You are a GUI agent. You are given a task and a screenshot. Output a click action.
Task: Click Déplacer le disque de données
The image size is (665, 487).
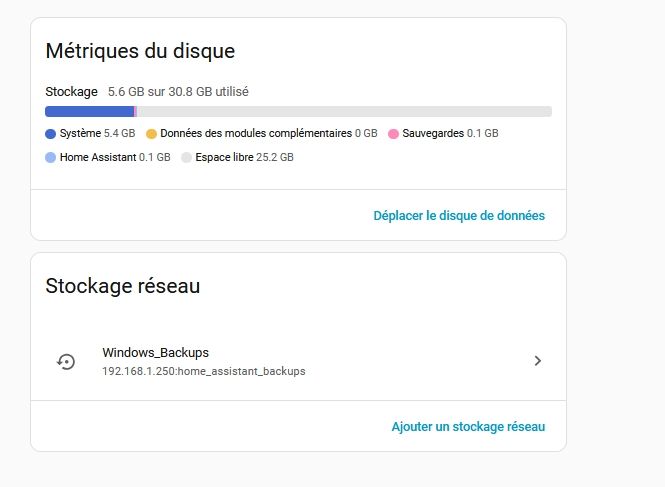tap(459, 215)
